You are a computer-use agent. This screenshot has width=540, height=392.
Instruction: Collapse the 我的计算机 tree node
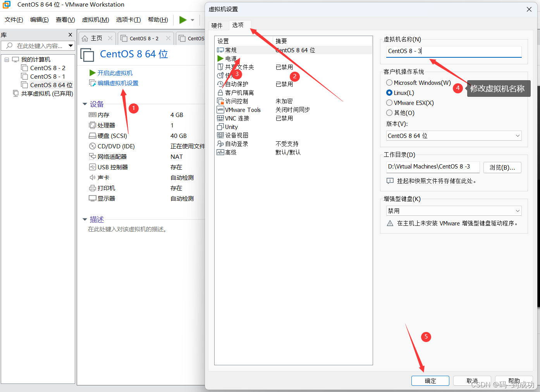(7, 60)
